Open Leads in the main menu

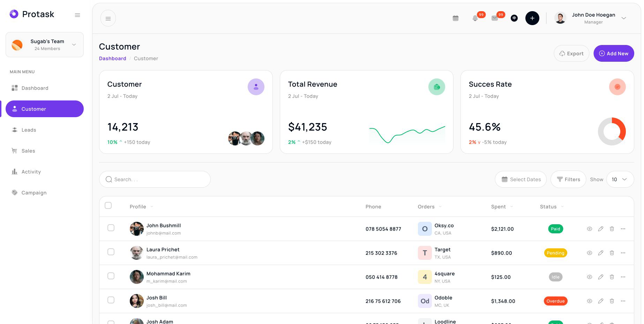pos(45,130)
